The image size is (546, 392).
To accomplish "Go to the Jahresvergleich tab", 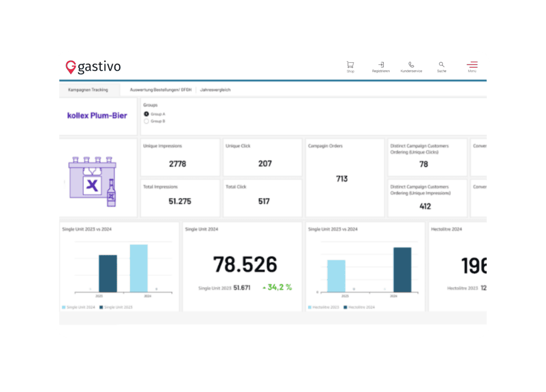I will point(215,89).
